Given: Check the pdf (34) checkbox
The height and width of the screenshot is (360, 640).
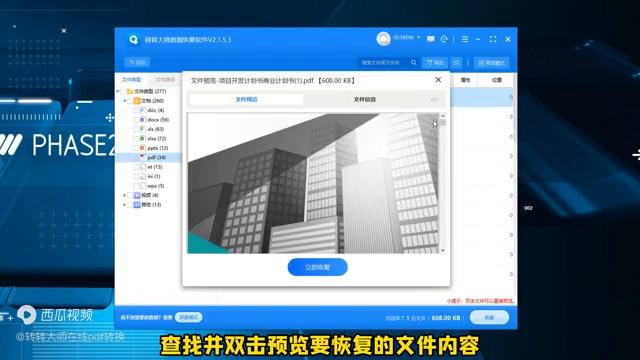Looking at the screenshot, I should [136, 157].
